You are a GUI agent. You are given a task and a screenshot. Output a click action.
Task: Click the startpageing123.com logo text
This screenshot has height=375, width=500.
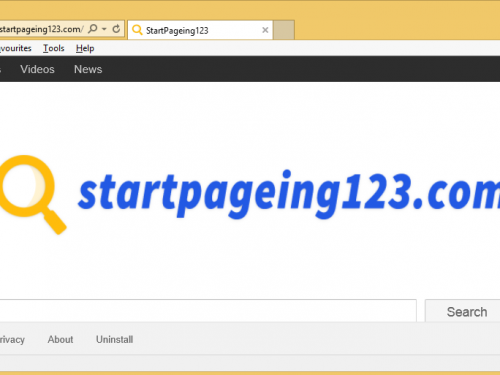[289, 195]
